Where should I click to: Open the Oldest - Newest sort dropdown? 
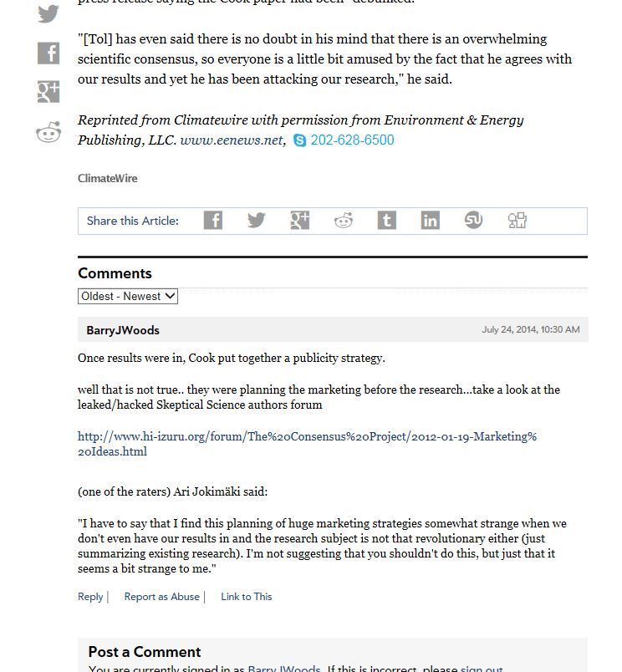coord(128,296)
